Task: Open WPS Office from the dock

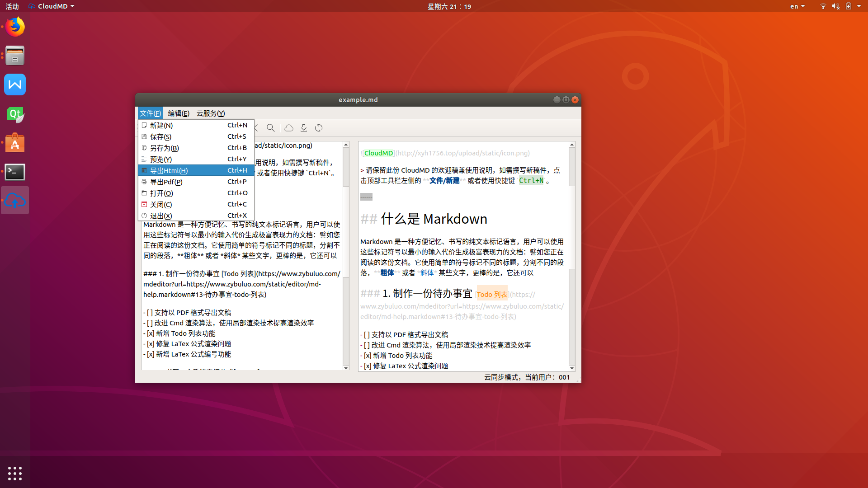Action: [x=15, y=84]
